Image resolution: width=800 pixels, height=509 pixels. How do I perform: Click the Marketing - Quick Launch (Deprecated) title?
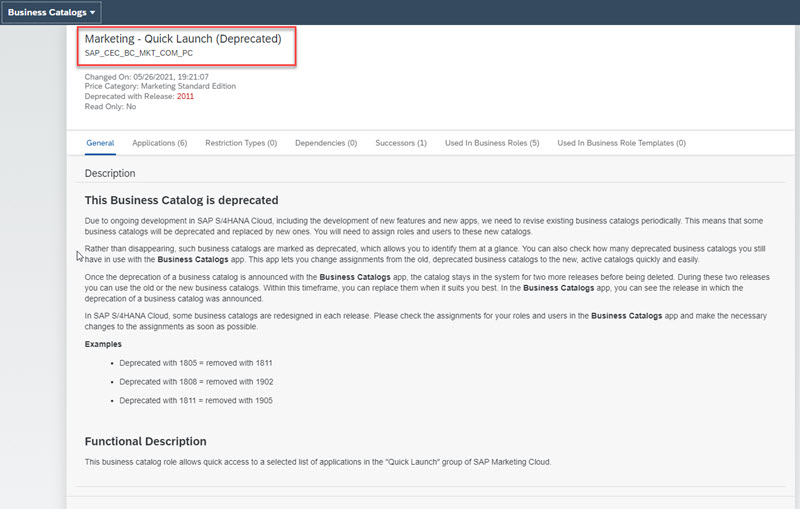pyautogui.click(x=183, y=39)
